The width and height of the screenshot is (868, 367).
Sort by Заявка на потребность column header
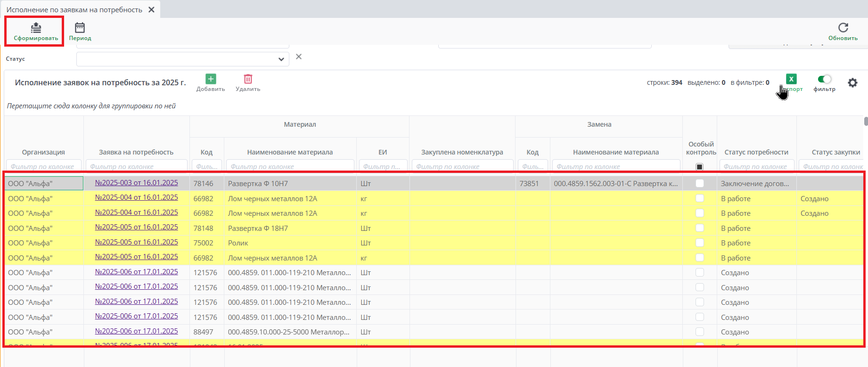tap(136, 152)
